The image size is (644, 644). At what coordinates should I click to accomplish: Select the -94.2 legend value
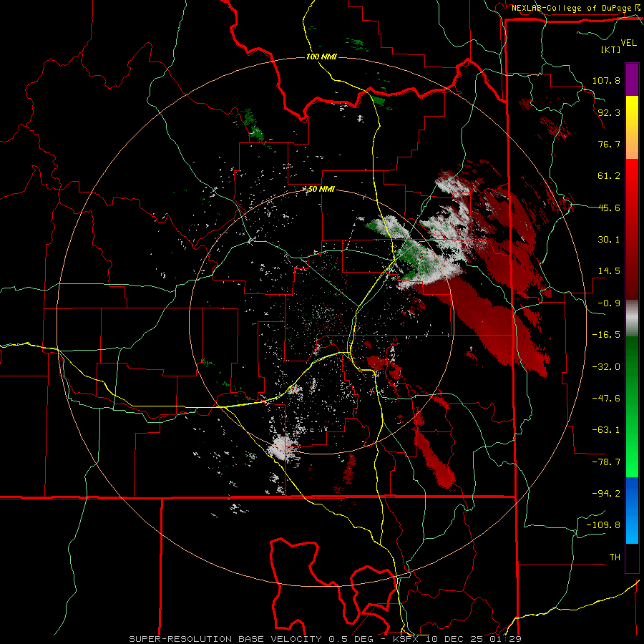pyautogui.click(x=606, y=494)
